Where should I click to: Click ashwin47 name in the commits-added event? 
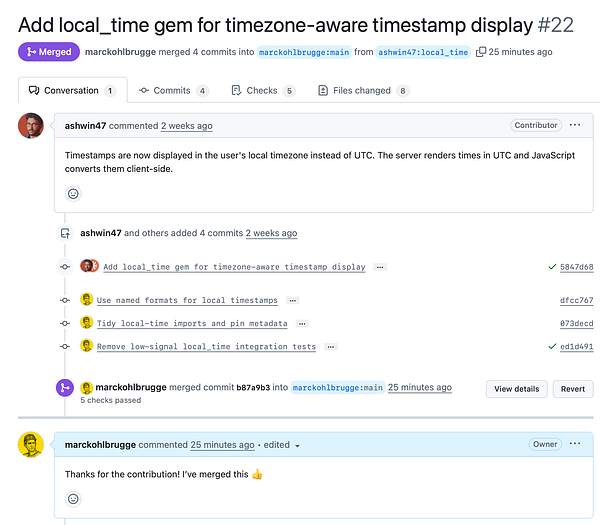coord(101,233)
